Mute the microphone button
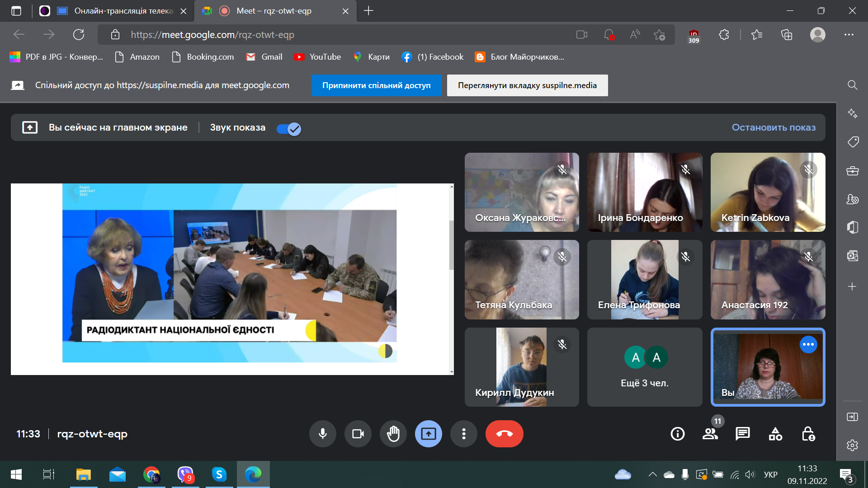 pyautogui.click(x=322, y=434)
